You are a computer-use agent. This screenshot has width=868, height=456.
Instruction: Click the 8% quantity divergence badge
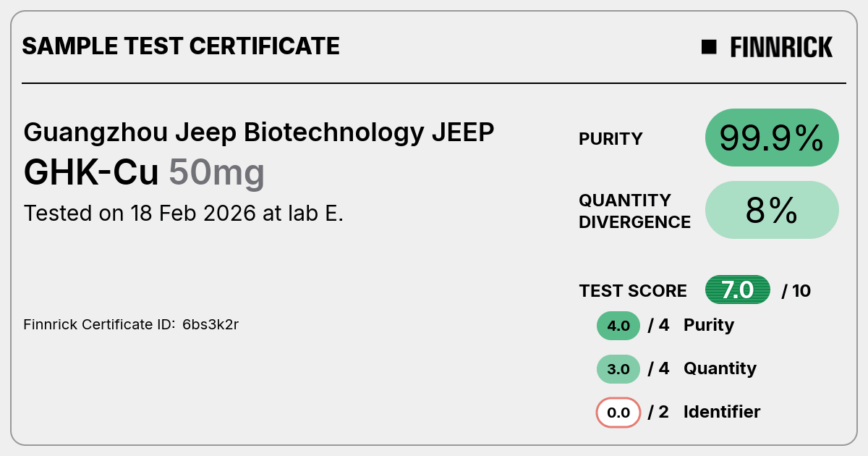tap(772, 210)
